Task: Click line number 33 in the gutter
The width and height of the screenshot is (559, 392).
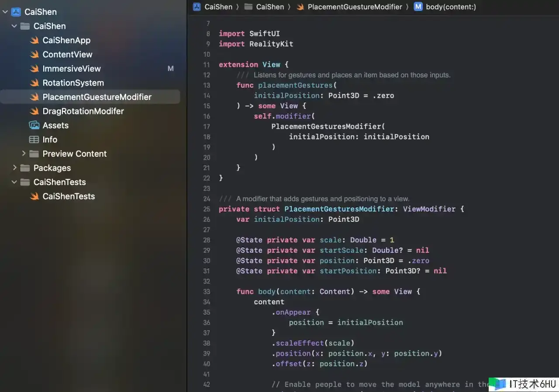Action: 207,292
